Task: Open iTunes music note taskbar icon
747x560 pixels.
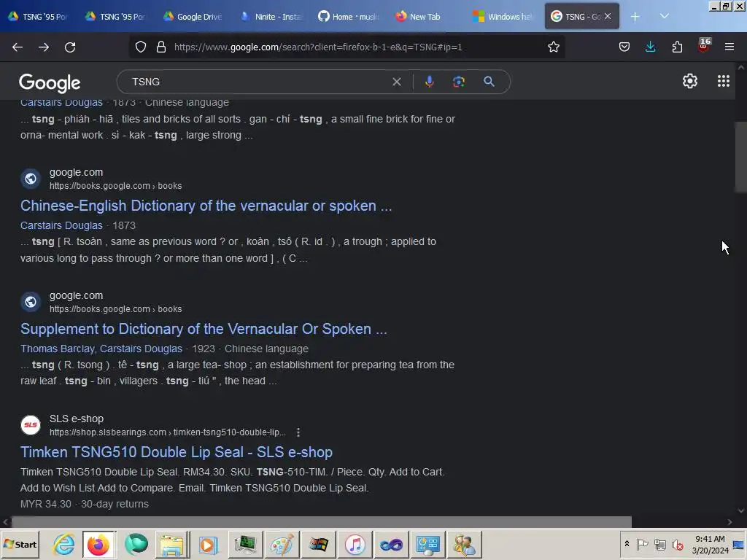Action: [355, 545]
